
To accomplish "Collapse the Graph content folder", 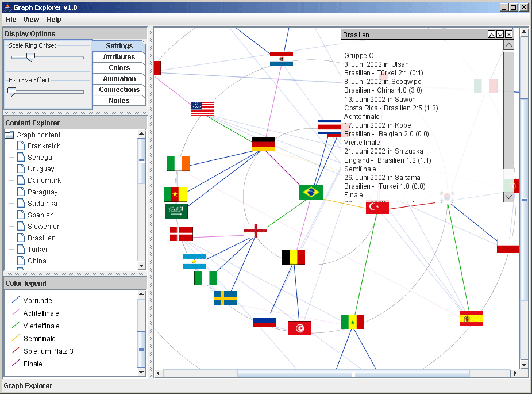I will (x=9, y=135).
